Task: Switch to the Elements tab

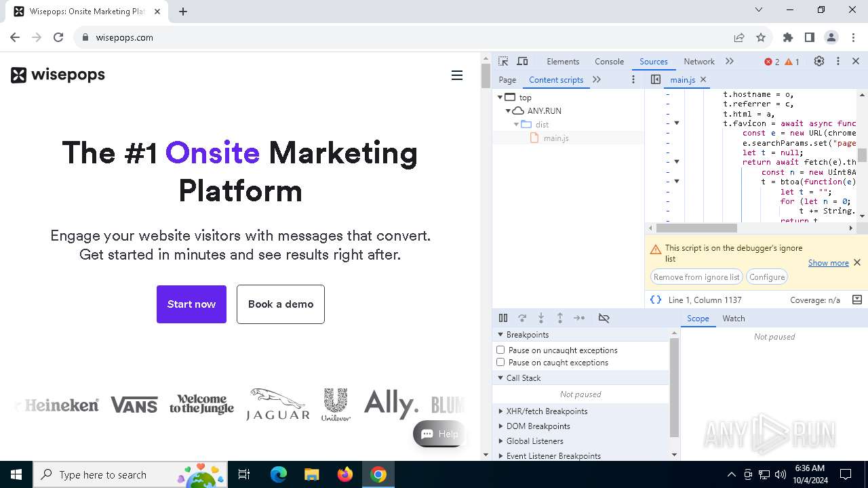Action: 563,61
